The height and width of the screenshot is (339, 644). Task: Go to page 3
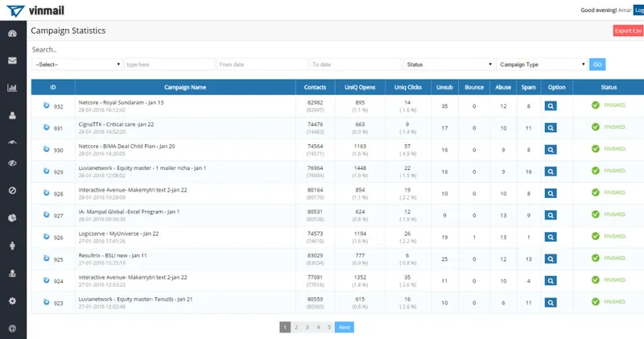(x=308, y=327)
